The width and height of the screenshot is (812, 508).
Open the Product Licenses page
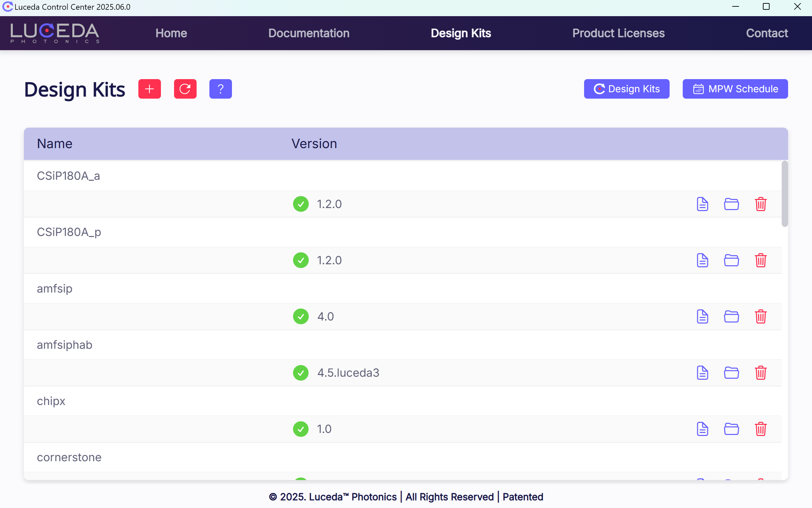point(618,33)
